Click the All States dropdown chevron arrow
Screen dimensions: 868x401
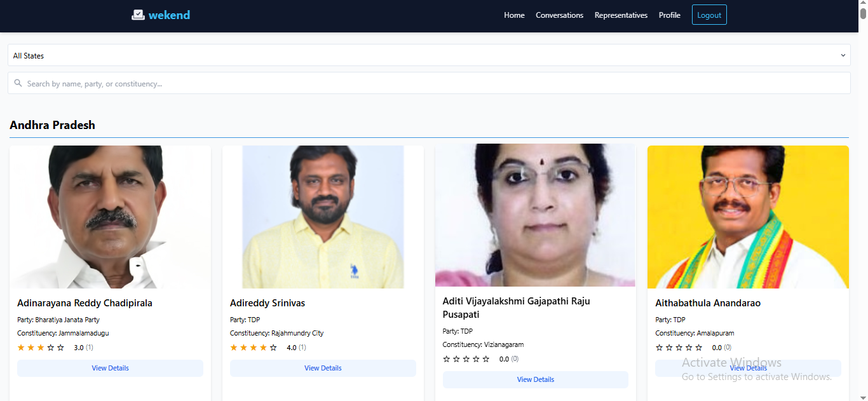click(x=843, y=55)
